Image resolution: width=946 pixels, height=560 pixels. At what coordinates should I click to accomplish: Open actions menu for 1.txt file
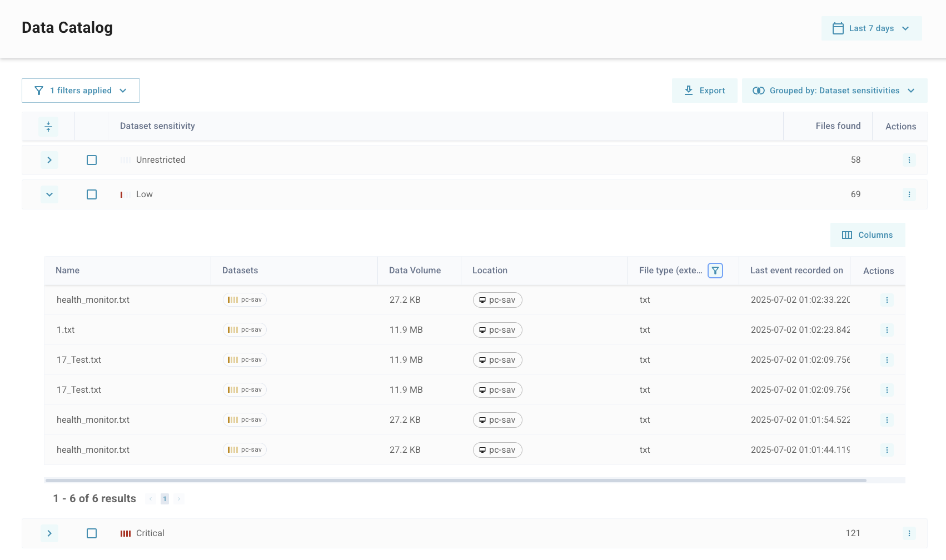[887, 330]
